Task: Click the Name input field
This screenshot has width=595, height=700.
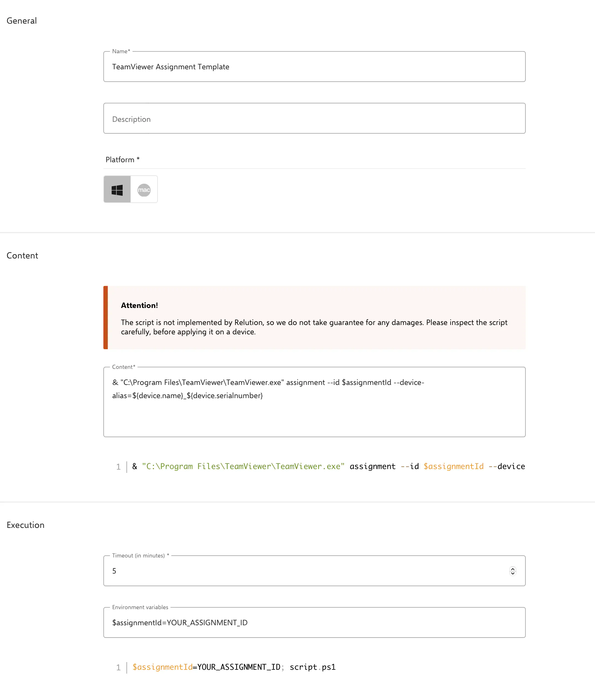Action: point(314,67)
